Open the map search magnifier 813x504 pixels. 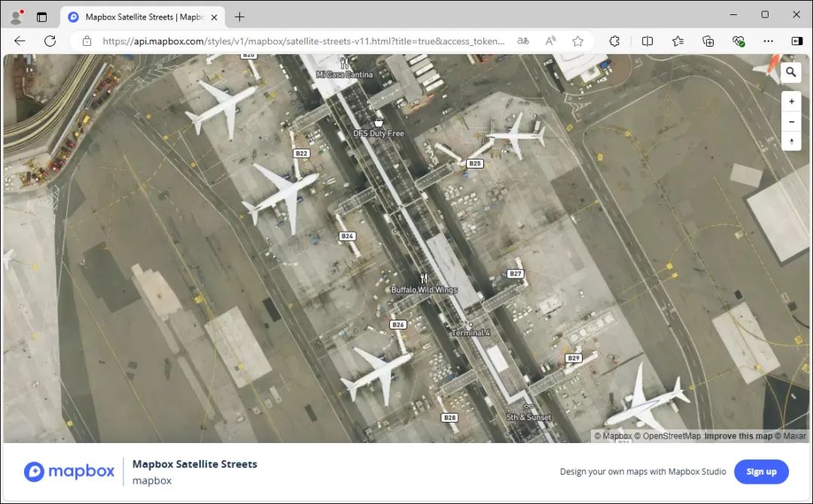(790, 72)
